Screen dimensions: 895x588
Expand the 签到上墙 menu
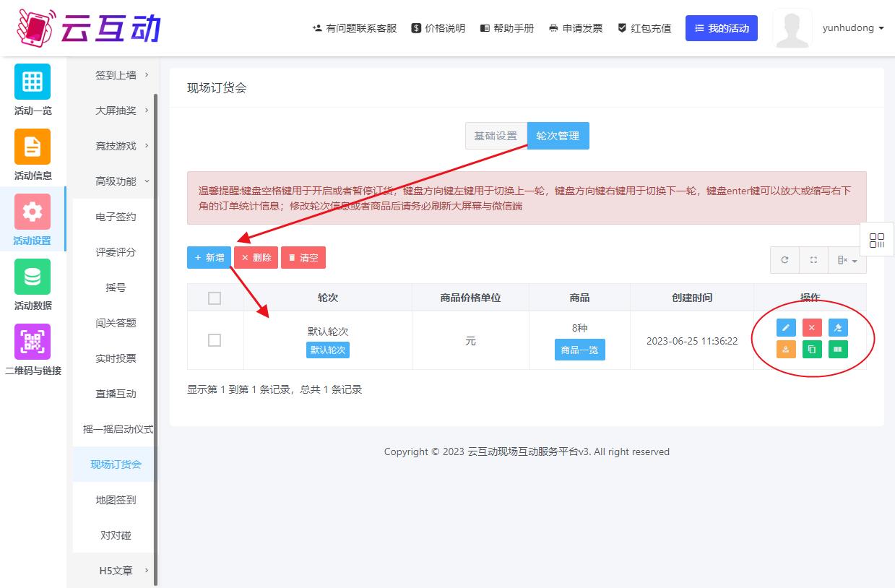(116, 75)
